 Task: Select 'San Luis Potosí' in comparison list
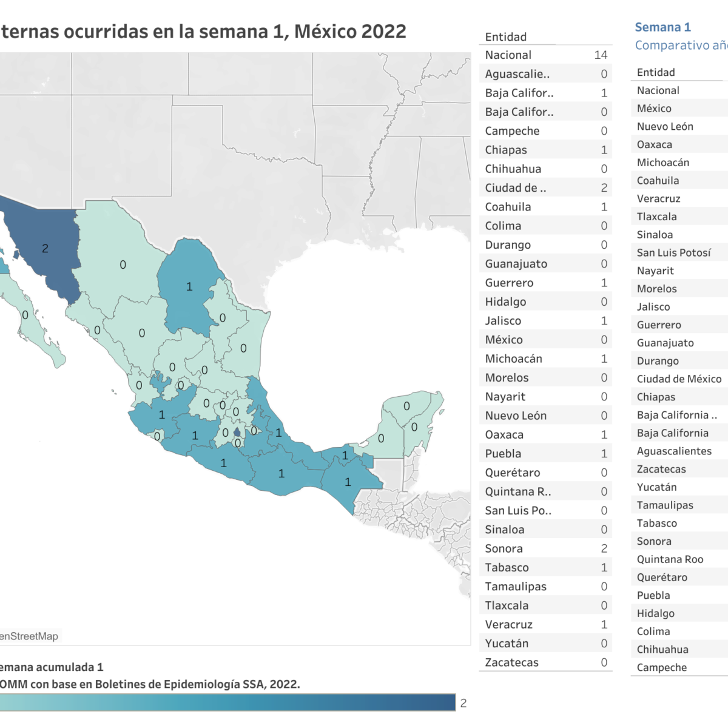coord(673,253)
